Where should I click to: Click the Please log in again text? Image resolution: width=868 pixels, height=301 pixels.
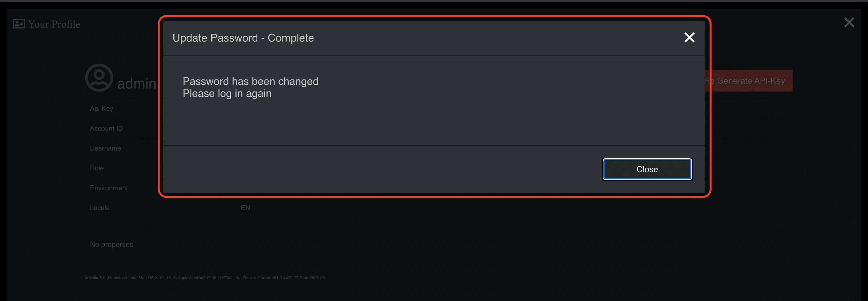pos(227,93)
